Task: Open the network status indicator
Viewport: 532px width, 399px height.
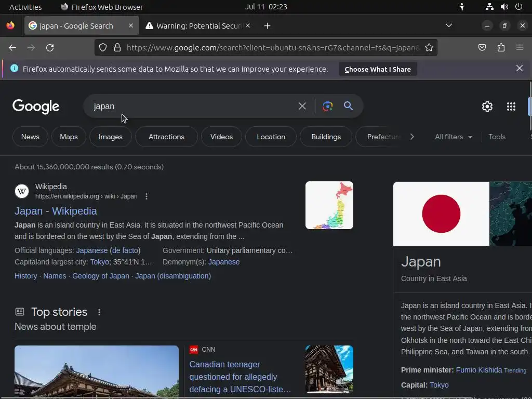Action: pos(489,7)
